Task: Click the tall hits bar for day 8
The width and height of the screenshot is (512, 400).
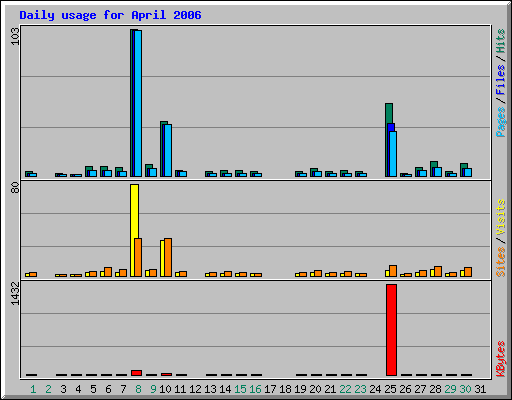Action: [x=132, y=103]
